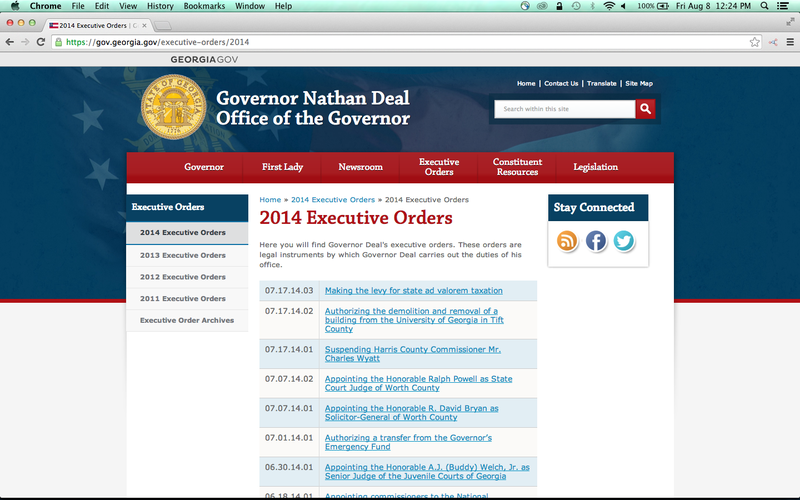Open the macOS Spotlight search icon
Image resolution: width=800 pixels, height=500 pixels.
click(766, 6)
